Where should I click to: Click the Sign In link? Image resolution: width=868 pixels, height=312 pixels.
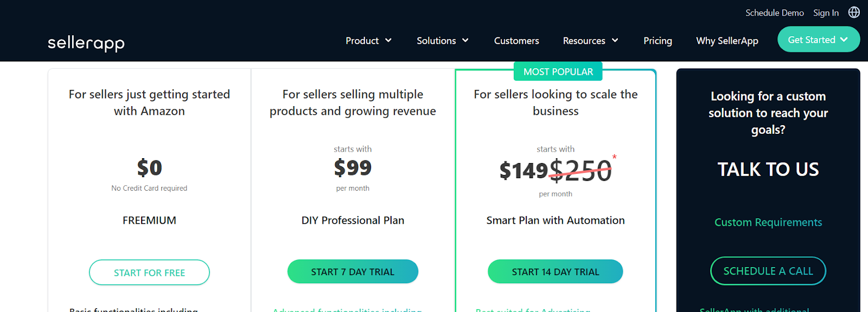[x=826, y=12]
